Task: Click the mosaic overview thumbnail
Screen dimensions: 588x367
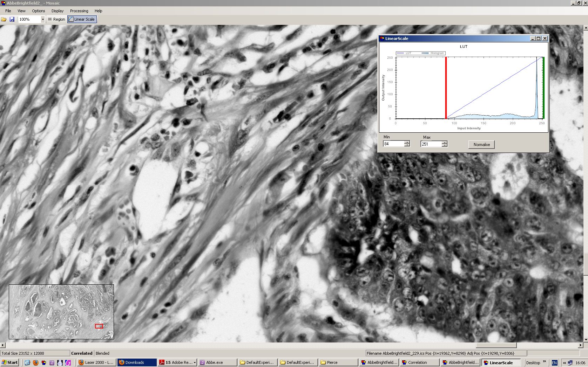Action: point(61,312)
